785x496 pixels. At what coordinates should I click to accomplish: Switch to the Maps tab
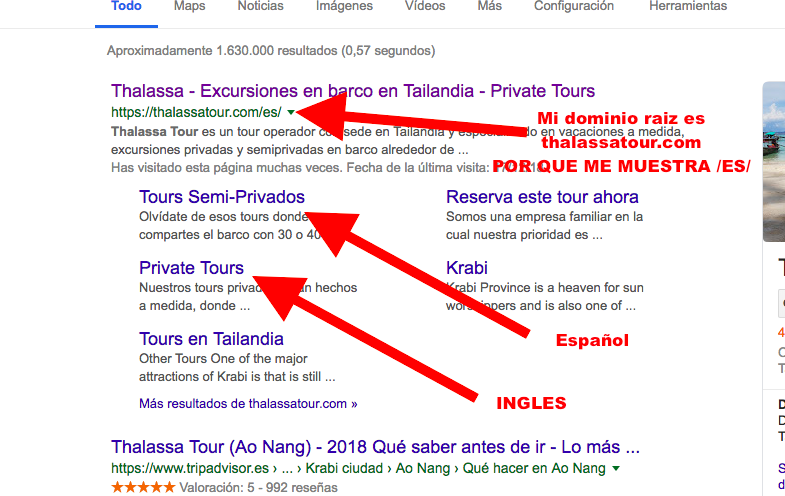[190, 6]
